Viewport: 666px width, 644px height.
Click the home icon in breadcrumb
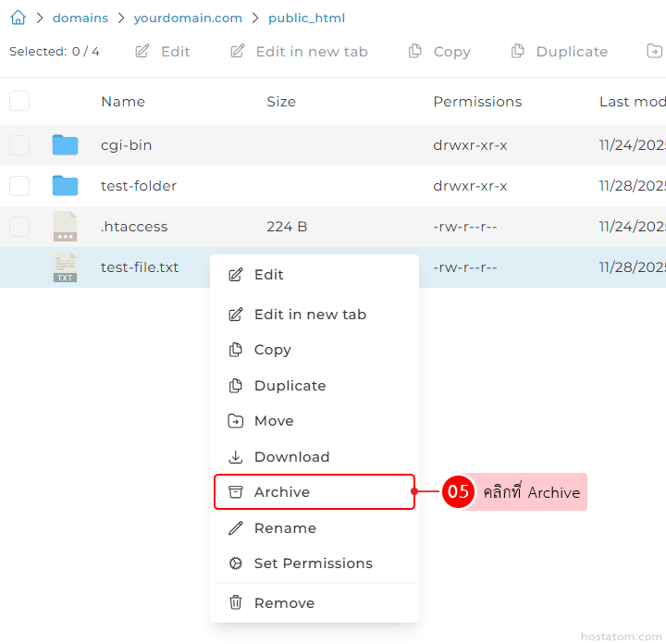coord(18,18)
